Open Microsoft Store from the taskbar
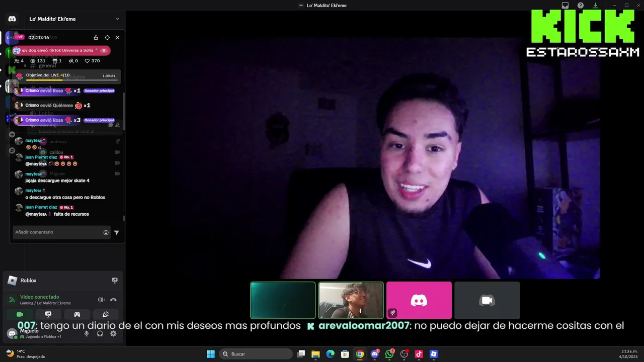 point(345,354)
